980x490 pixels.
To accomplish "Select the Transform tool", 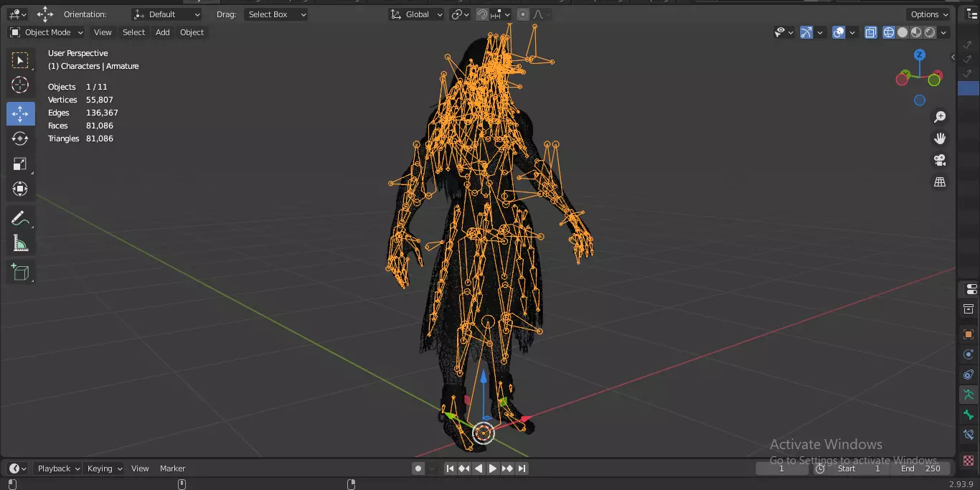I will (x=20, y=189).
